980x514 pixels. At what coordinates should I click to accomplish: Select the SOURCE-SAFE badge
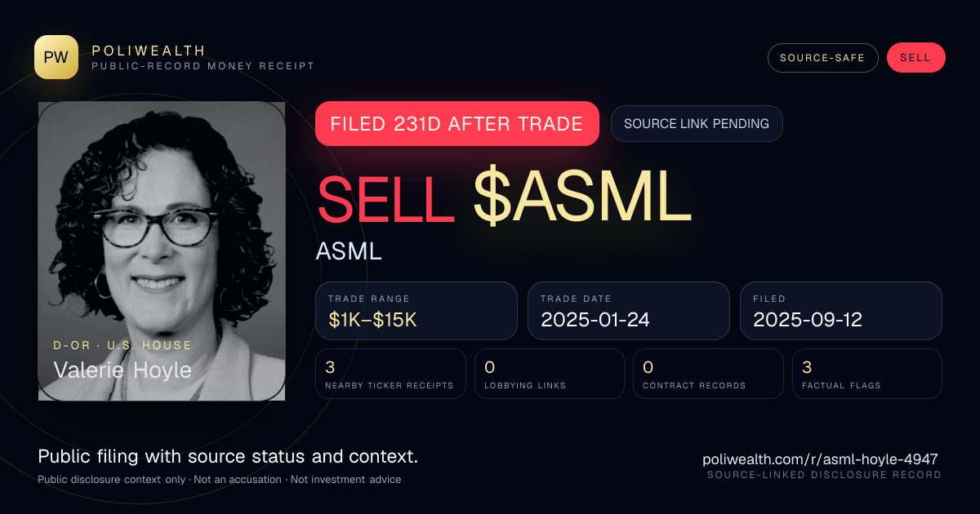pos(822,58)
